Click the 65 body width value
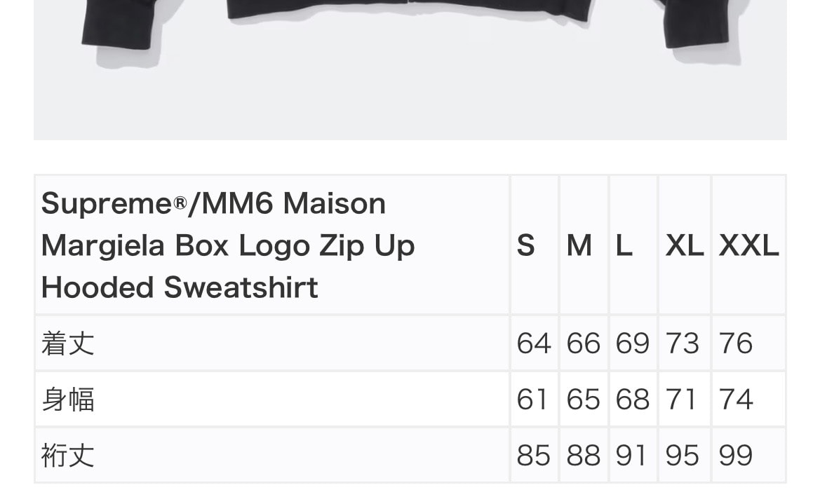820x504 pixels. pyautogui.click(x=584, y=400)
